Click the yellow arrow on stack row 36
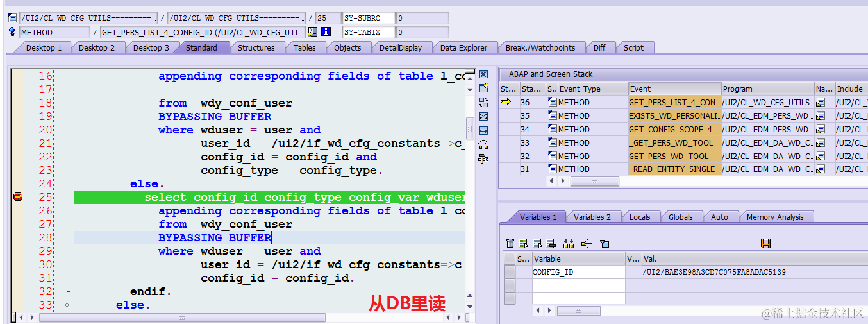The width and height of the screenshot is (868, 324). pos(506,102)
